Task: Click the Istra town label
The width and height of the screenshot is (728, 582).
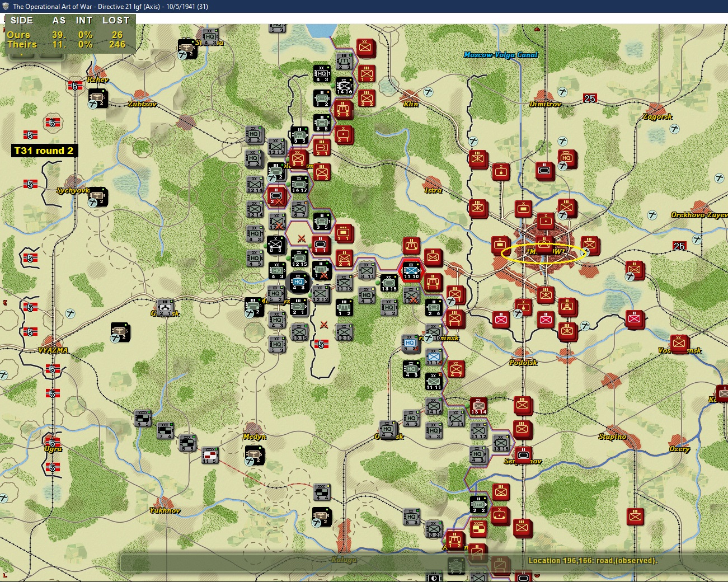Action: pyautogui.click(x=433, y=190)
